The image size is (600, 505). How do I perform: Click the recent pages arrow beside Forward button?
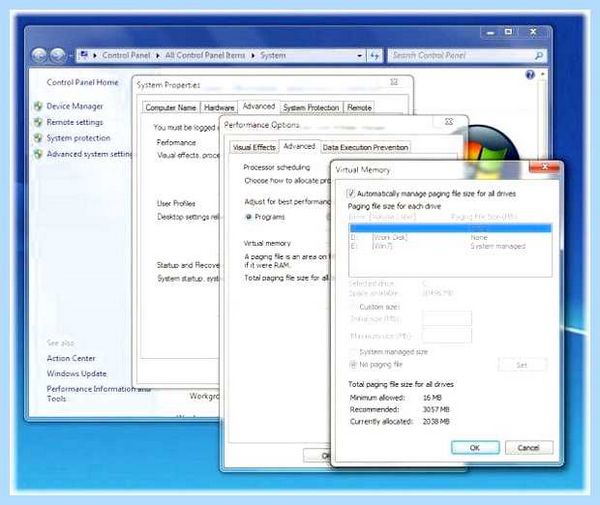(x=70, y=57)
